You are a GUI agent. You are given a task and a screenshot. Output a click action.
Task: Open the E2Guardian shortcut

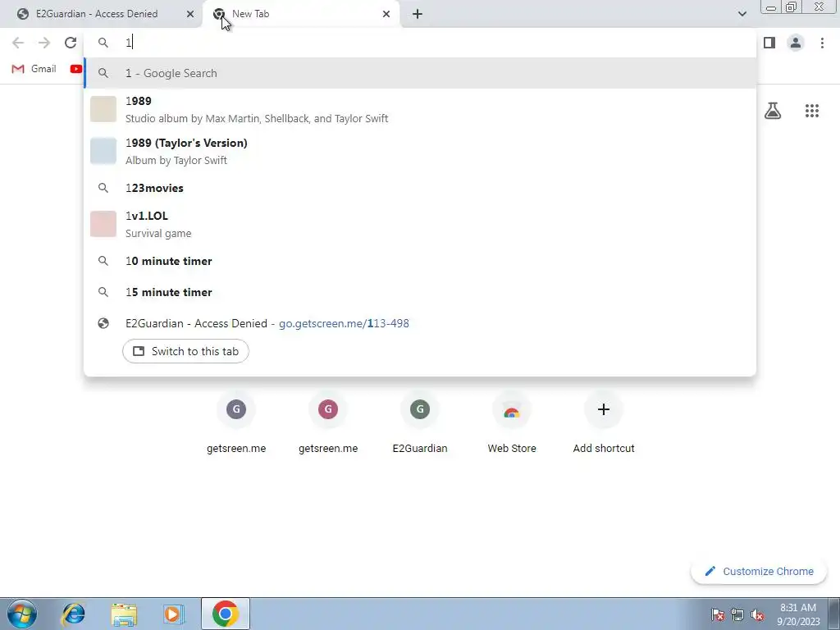[x=420, y=423]
